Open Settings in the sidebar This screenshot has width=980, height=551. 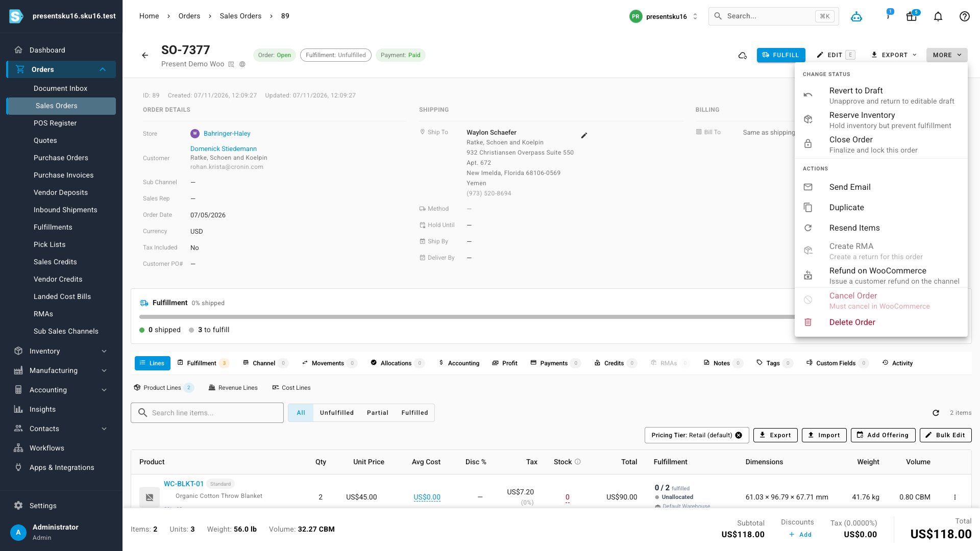61,506
